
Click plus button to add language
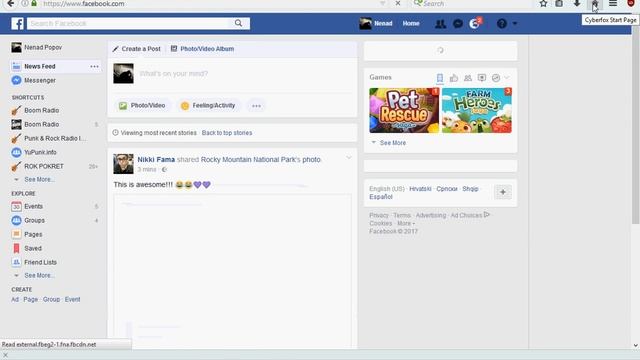point(503,192)
